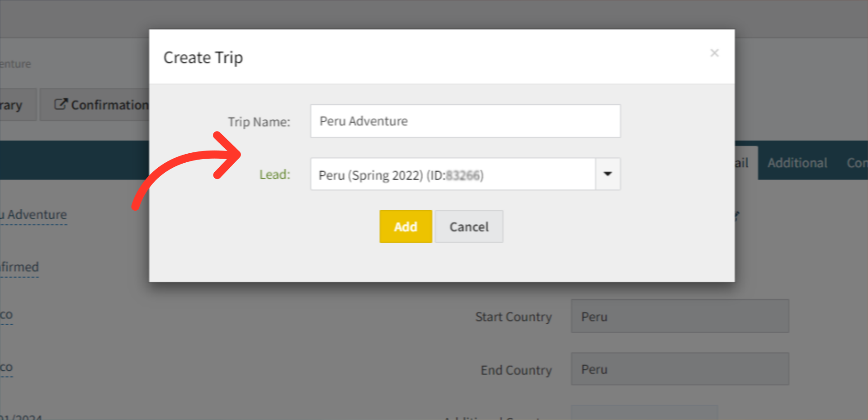Switch to the Additional tab
Screen dimensions: 868x420
click(797, 163)
